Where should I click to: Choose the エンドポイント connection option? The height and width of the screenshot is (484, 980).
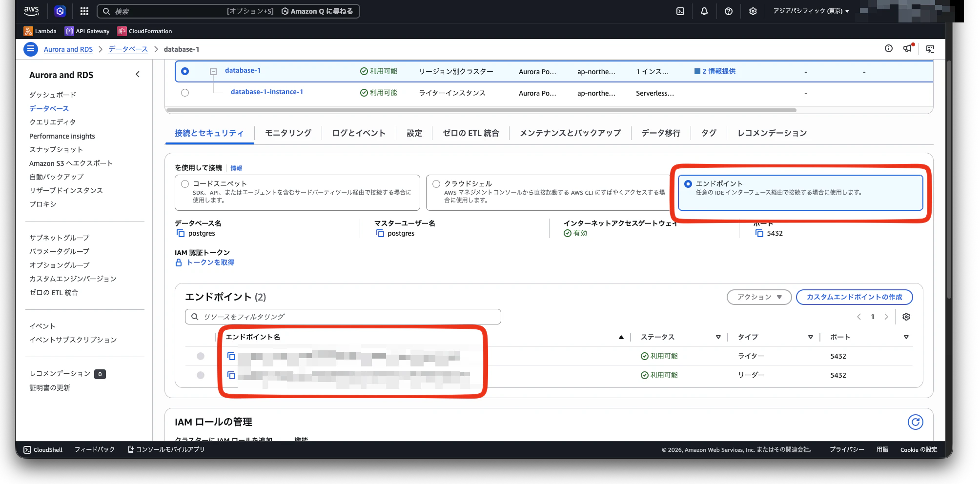(x=688, y=184)
